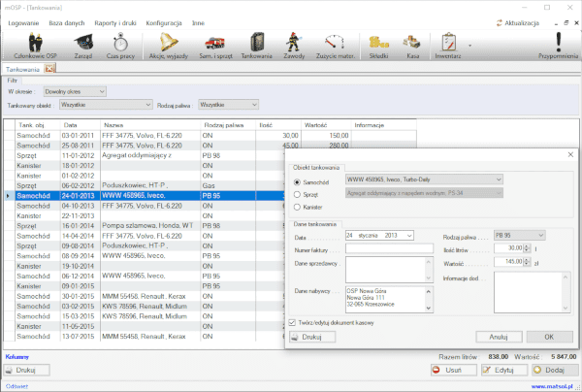Viewport: 582px width, 392px height.
Task: Click the Dodaj add button
Action: (555, 370)
